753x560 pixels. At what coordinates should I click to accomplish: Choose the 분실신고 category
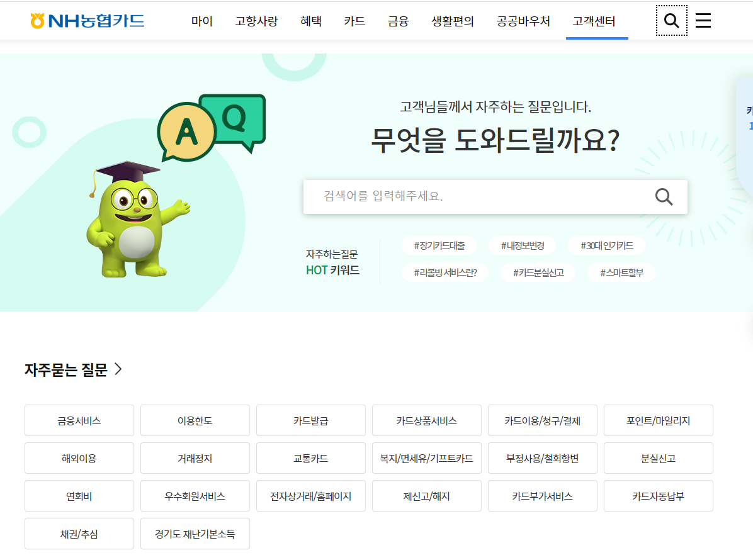pyautogui.click(x=659, y=458)
